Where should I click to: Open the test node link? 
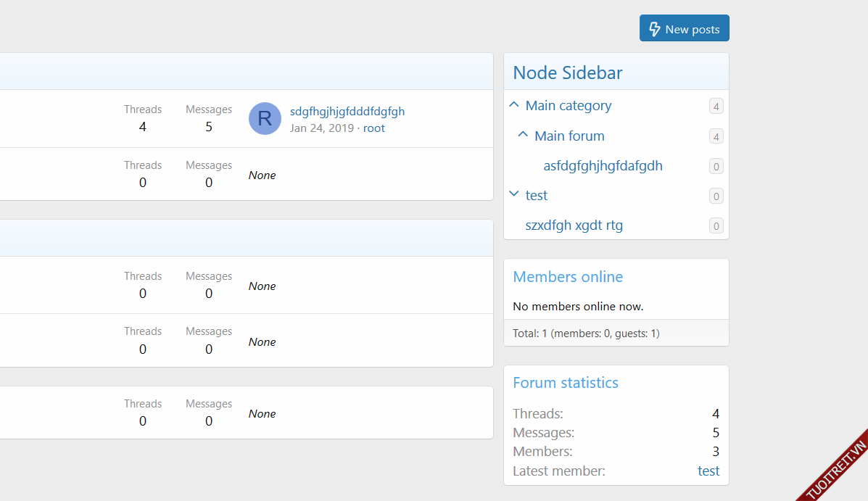click(x=537, y=196)
